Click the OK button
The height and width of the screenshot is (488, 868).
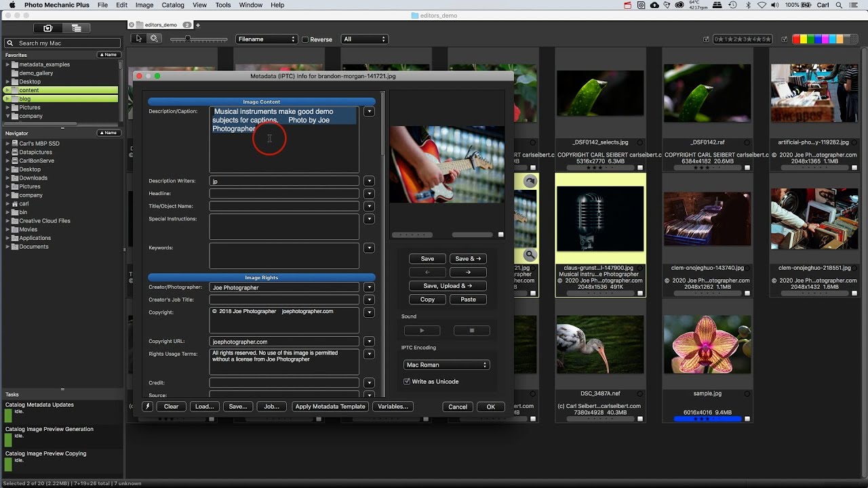490,407
